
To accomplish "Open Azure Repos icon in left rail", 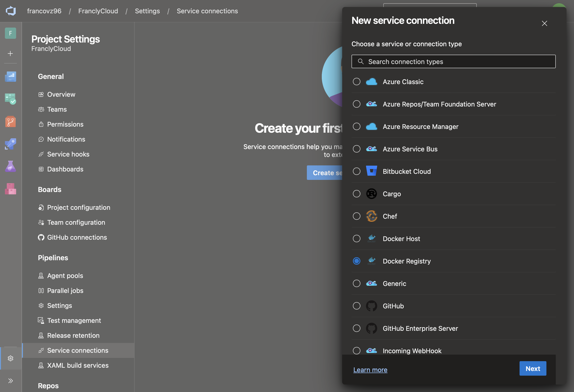I will click(10, 121).
